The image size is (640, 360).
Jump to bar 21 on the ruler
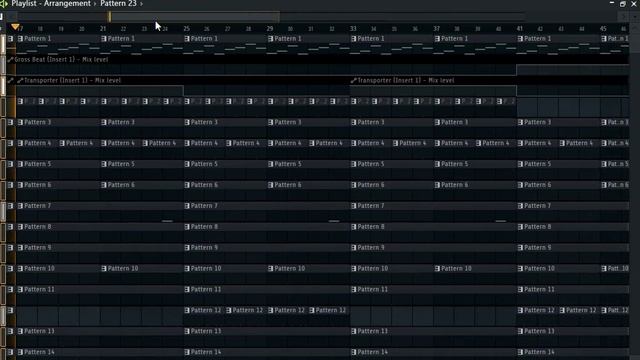pos(103,29)
